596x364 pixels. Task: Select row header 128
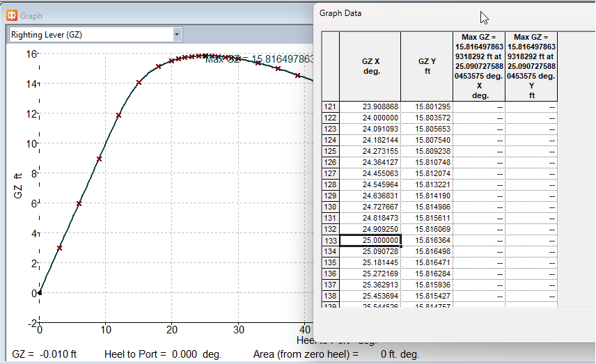331,184
